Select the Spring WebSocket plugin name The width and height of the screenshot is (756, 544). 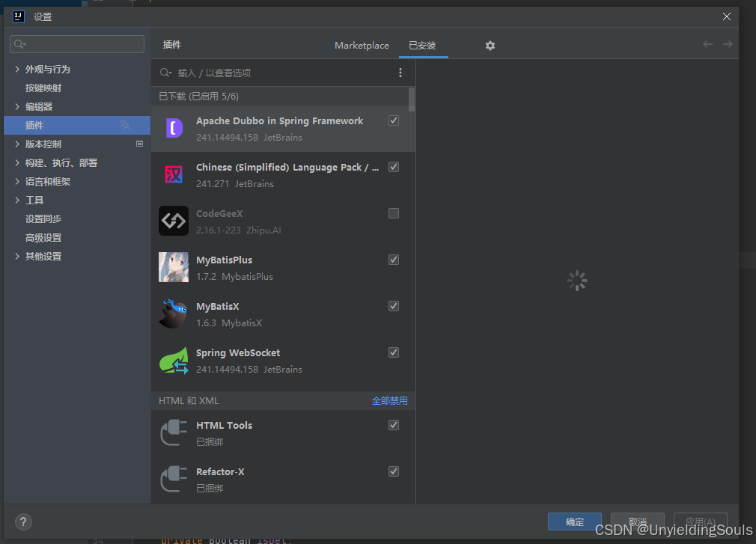pyautogui.click(x=238, y=352)
